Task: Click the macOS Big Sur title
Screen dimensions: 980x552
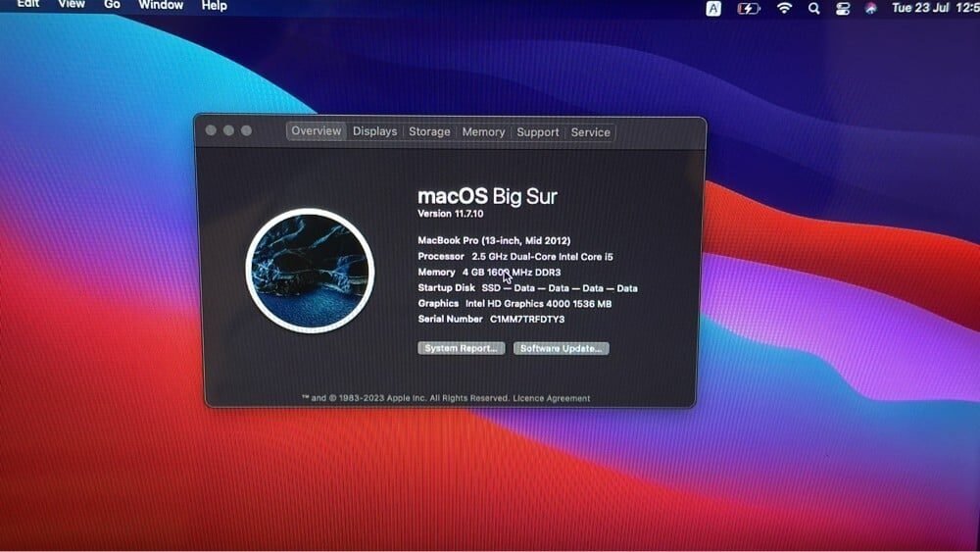Action: coord(487,196)
